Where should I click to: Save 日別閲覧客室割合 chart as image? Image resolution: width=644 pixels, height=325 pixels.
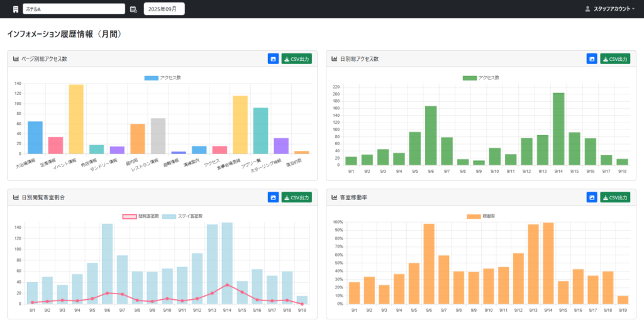coord(273,197)
